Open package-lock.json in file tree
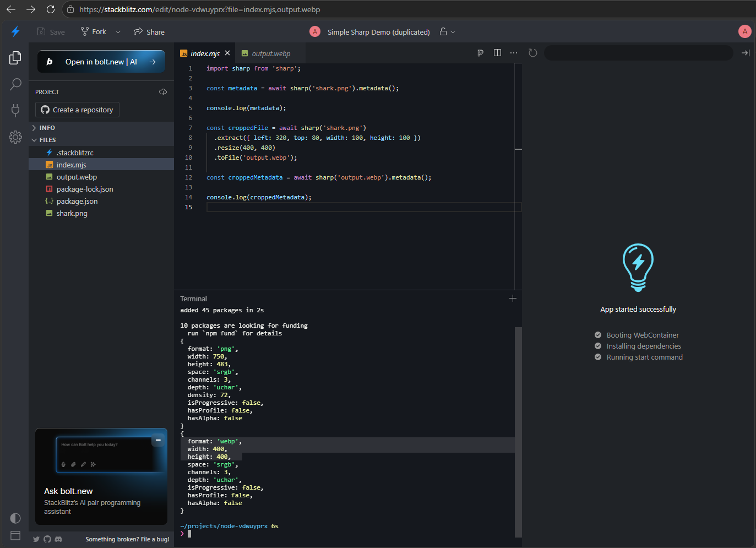 click(x=101, y=189)
